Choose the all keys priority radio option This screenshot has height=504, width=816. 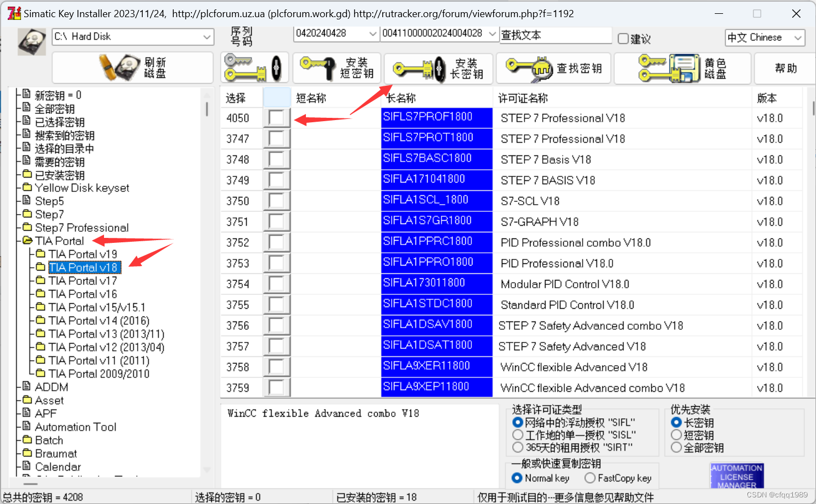pos(676,447)
